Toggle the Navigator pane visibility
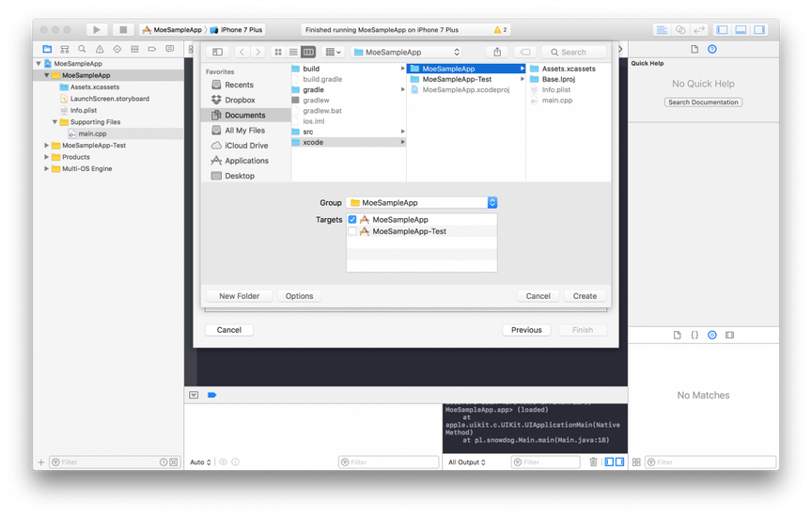The height and width of the screenshot is (517, 812). point(722,29)
